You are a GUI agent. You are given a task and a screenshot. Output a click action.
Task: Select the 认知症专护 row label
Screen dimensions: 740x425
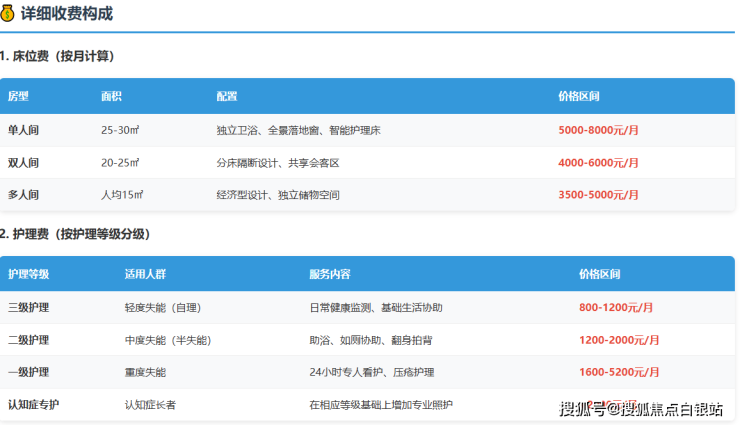pos(33,404)
